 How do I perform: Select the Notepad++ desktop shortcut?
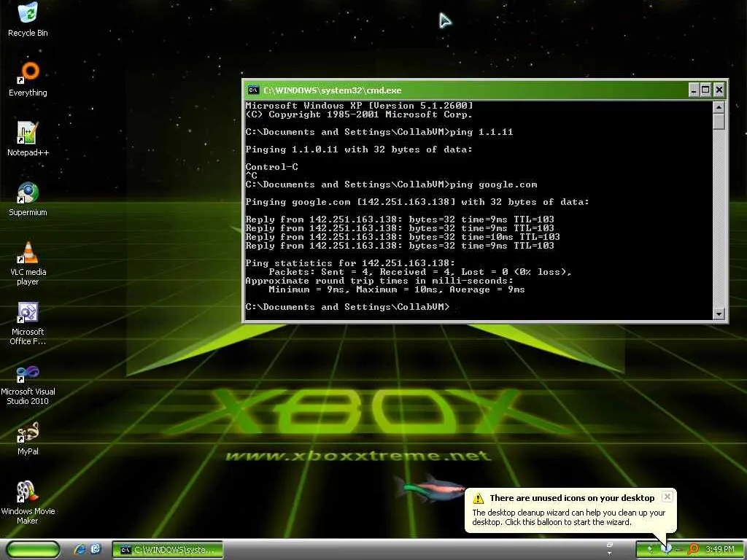(28, 139)
